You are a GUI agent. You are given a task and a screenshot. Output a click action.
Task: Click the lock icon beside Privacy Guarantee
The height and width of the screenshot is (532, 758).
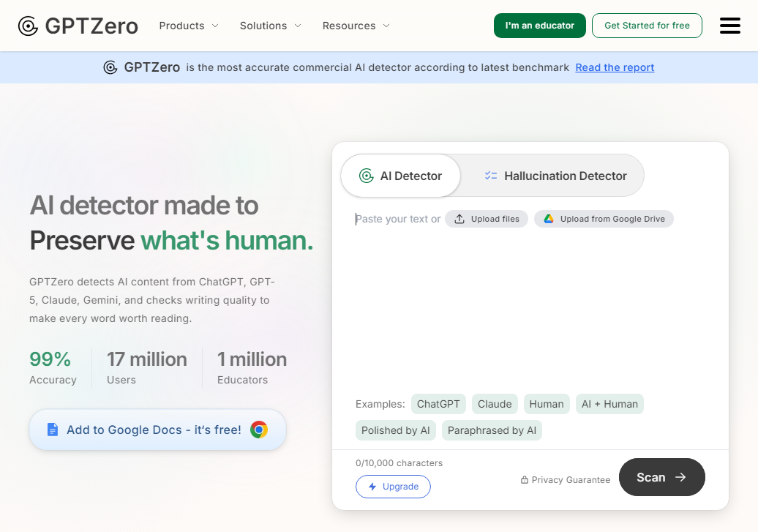click(x=524, y=480)
